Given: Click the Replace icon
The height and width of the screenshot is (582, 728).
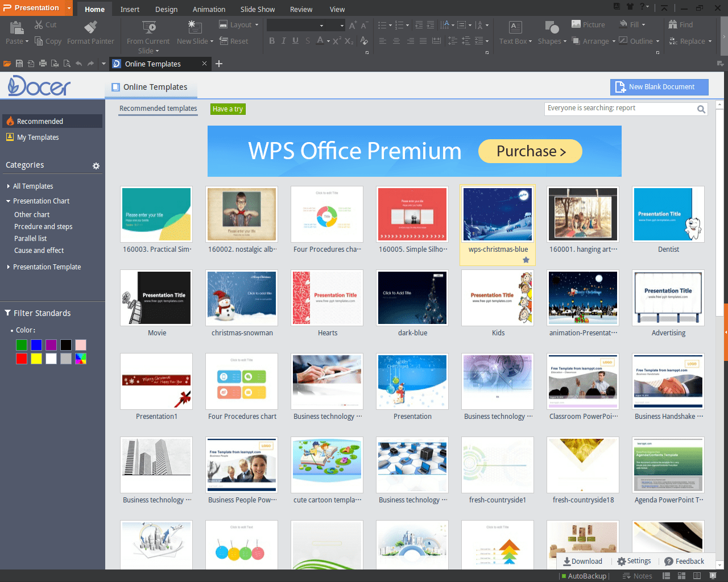Looking at the screenshot, I should (673, 41).
